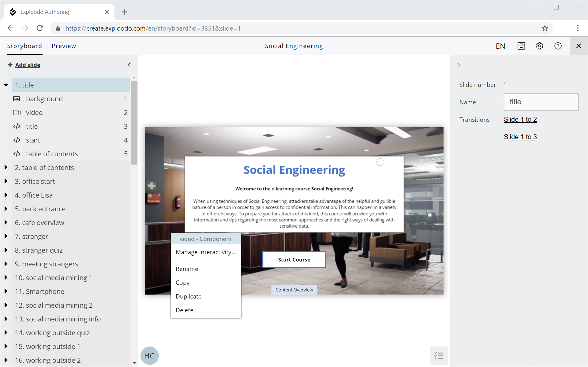Screen dimensions: 588x367
Task: Click the Name input field
Action: pyautogui.click(x=541, y=102)
